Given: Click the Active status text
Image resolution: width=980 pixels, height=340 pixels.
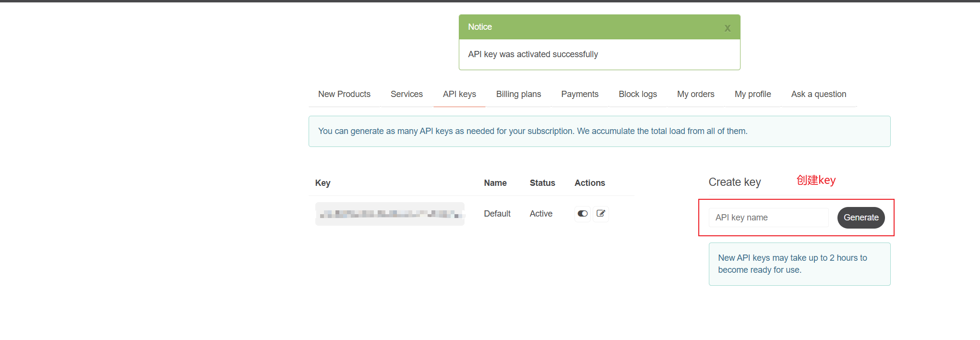Looking at the screenshot, I should click(541, 214).
